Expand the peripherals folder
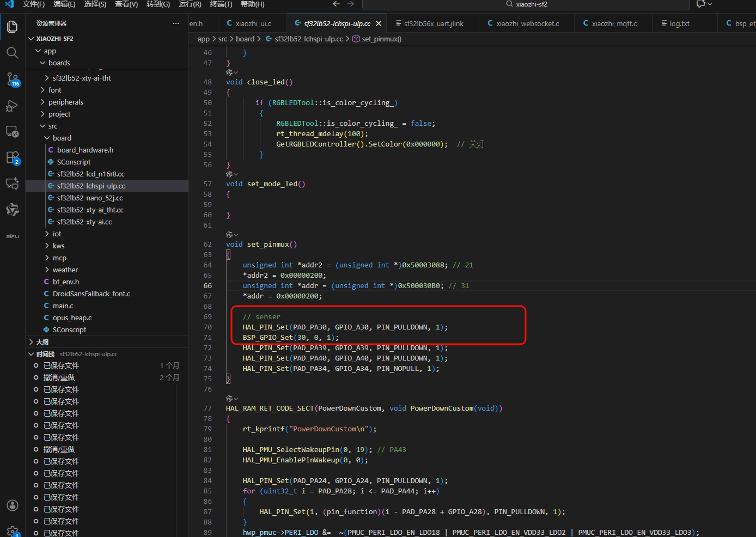The height and width of the screenshot is (537, 756). point(65,102)
